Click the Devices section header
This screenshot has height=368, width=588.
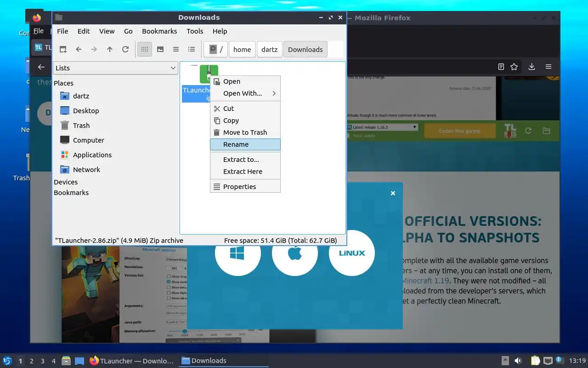pyautogui.click(x=66, y=182)
